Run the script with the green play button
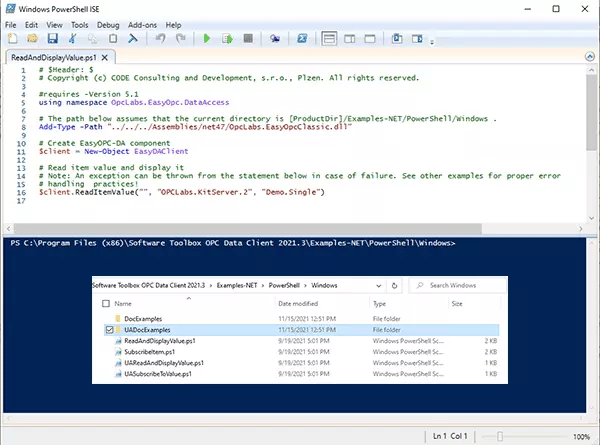Image resolution: width=600 pixels, height=445 pixels. pyautogui.click(x=207, y=38)
